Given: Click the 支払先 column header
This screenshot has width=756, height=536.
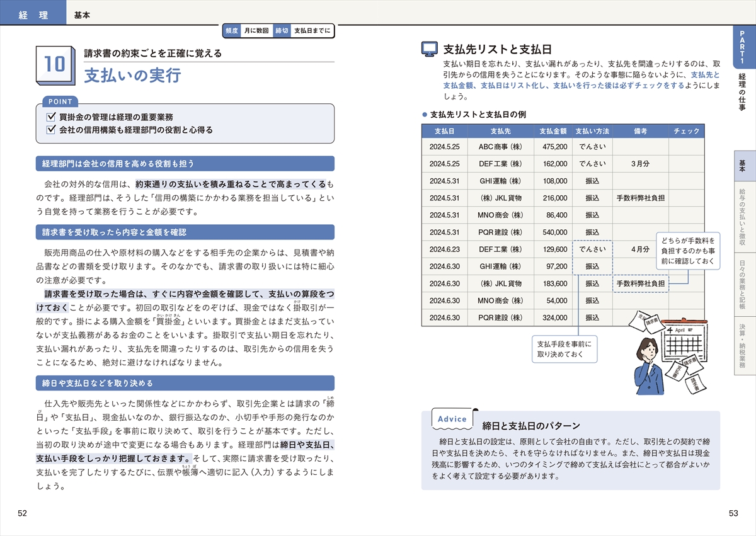Looking at the screenshot, I should pyautogui.click(x=500, y=131).
